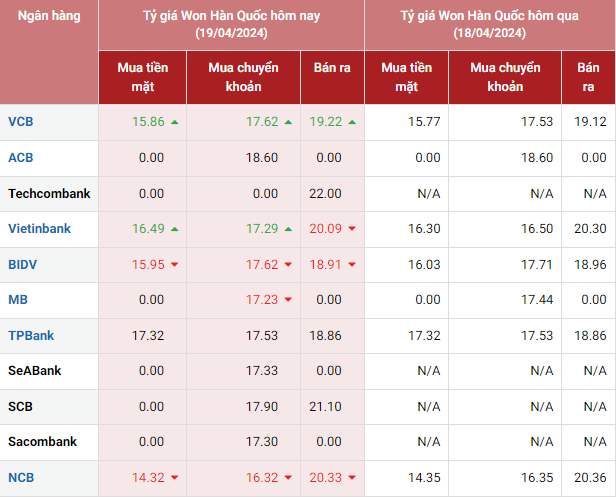This screenshot has width=616, height=497.
Task: Click green up arrow beside Vietinbank 16.49
Action: pyautogui.click(x=175, y=229)
